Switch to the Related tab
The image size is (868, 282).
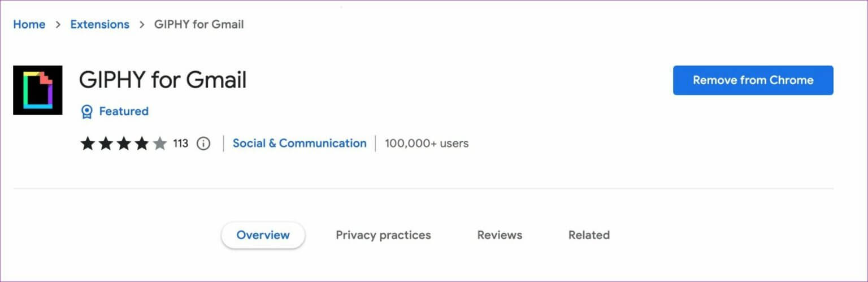pyautogui.click(x=589, y=235)
